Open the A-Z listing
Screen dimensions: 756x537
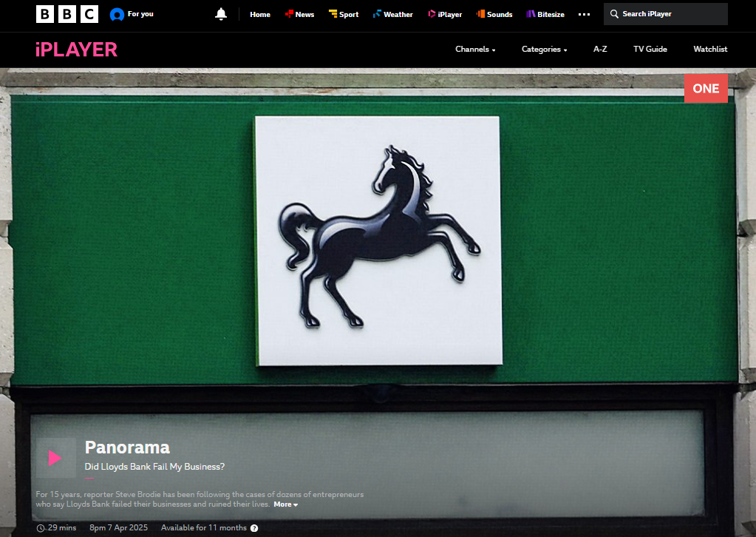pos(600,50)
